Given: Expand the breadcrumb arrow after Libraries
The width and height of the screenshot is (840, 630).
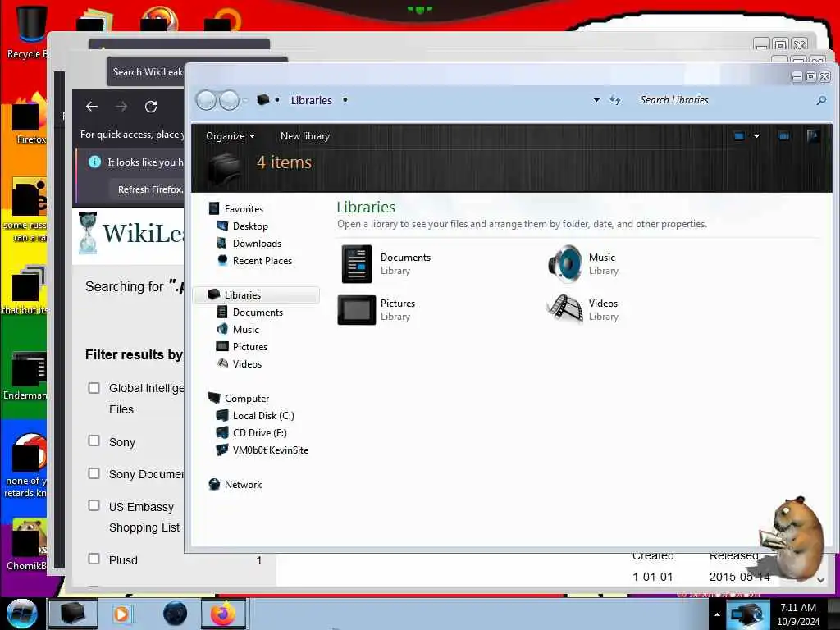Looking at the screenshot, I should click(345, 100).
